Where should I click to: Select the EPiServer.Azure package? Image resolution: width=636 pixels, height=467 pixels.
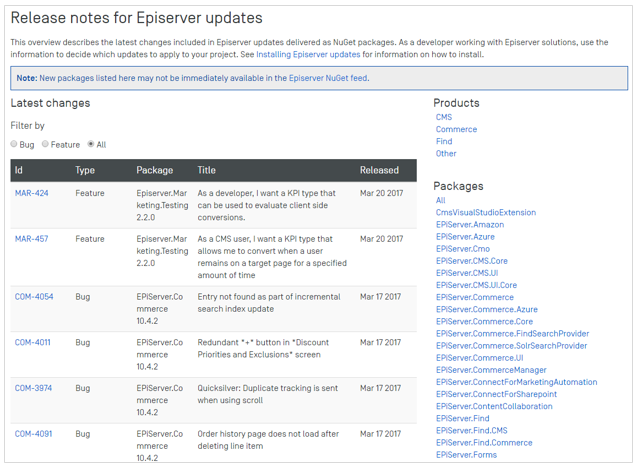[465, 237]
